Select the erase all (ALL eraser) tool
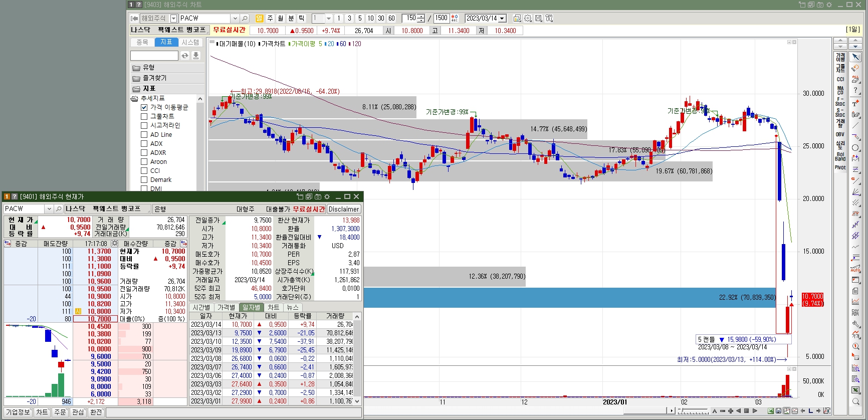The height and width of the screenshot is (420, 868). tap(855, 79)
